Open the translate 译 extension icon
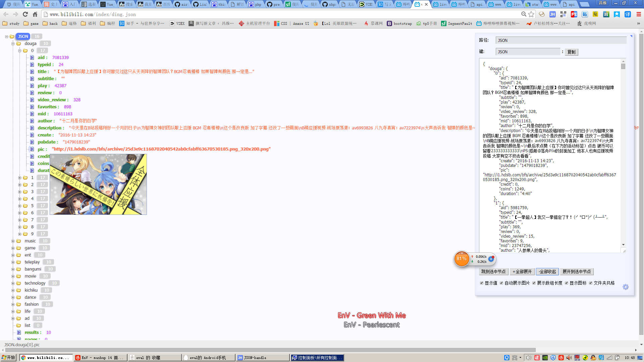644x362 pixels. tap(628, 14)
